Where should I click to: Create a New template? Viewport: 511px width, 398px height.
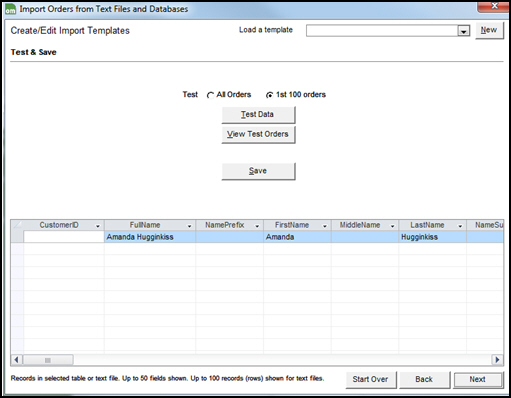(489, 30)
